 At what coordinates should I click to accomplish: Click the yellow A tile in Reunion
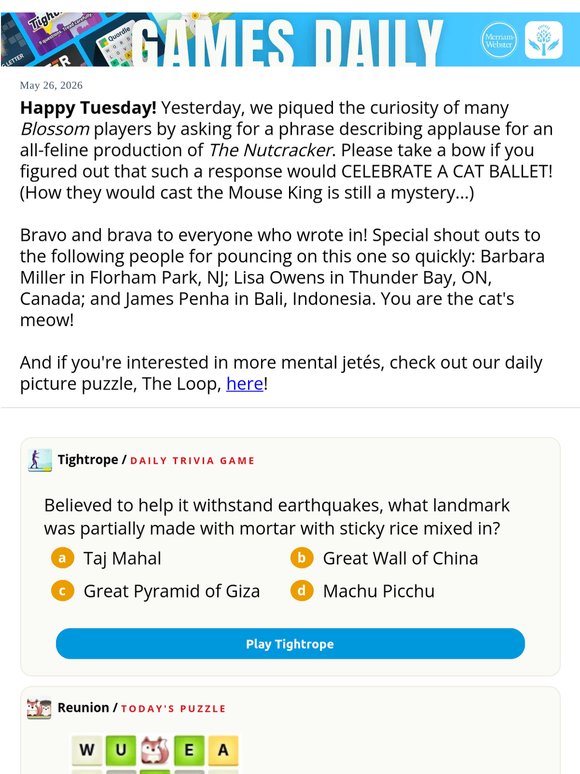click(223, 750)
